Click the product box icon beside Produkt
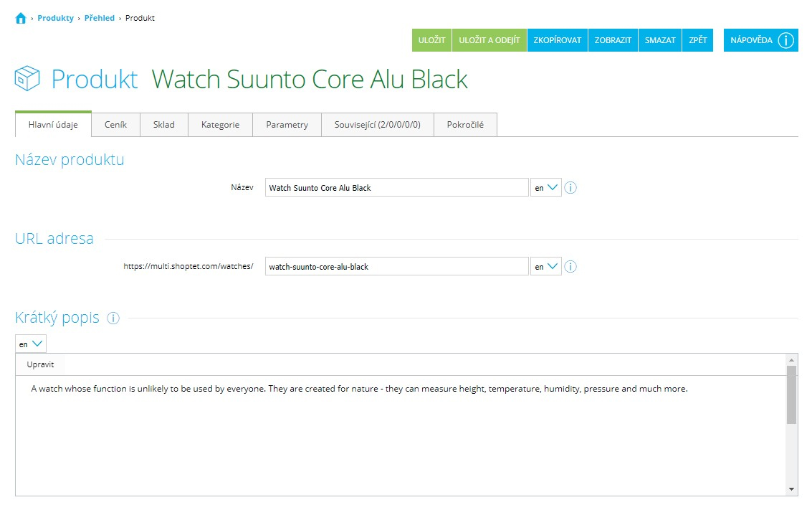The height and width of the screenshot is (510, 812). pos(27,79)
